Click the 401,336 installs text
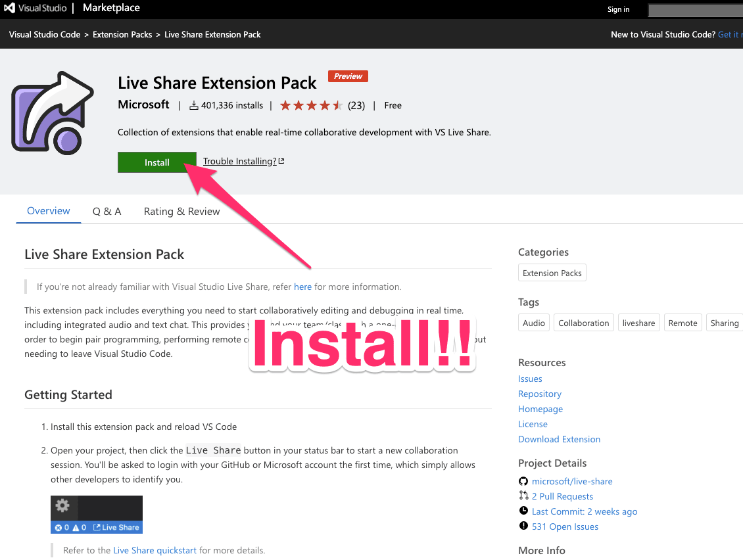The height and width of the screenshot is (560, 743). pos(231,106)
